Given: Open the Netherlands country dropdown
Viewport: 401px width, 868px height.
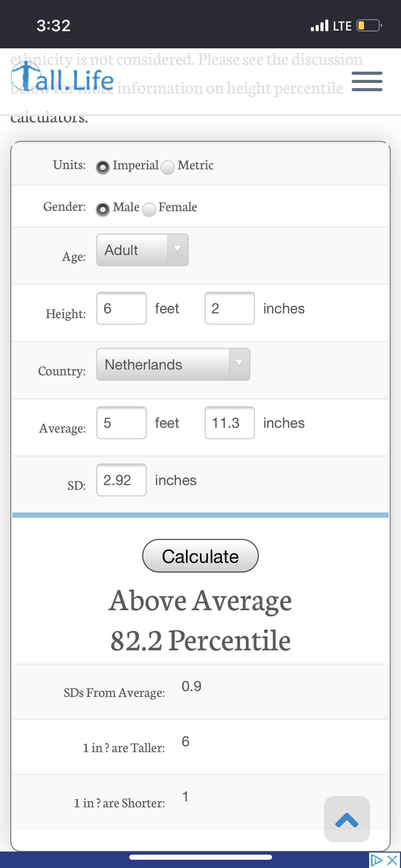Looking at the screenshot, I should pos(173,364).
